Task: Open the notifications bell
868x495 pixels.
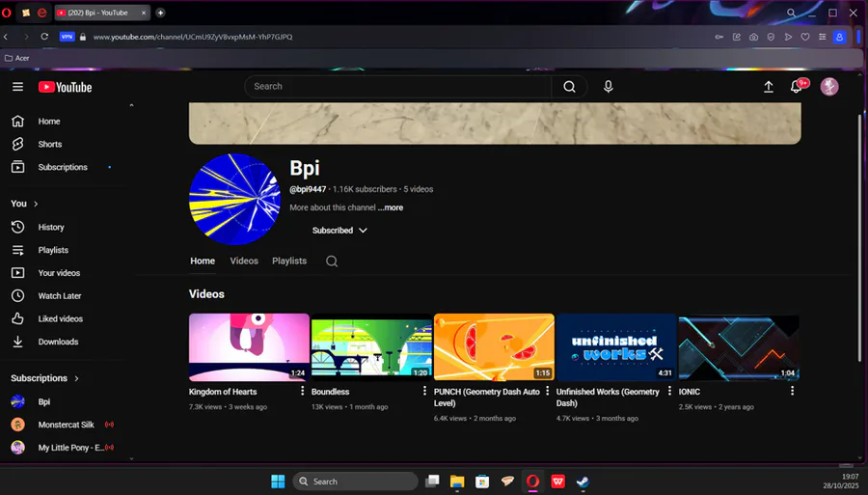Action: pos(797,87)
